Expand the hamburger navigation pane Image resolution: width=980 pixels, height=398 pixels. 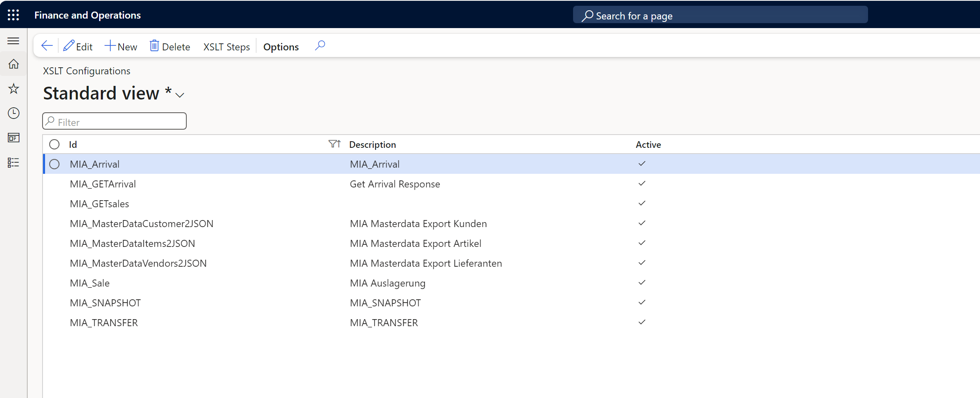click(x=13, y=41)
